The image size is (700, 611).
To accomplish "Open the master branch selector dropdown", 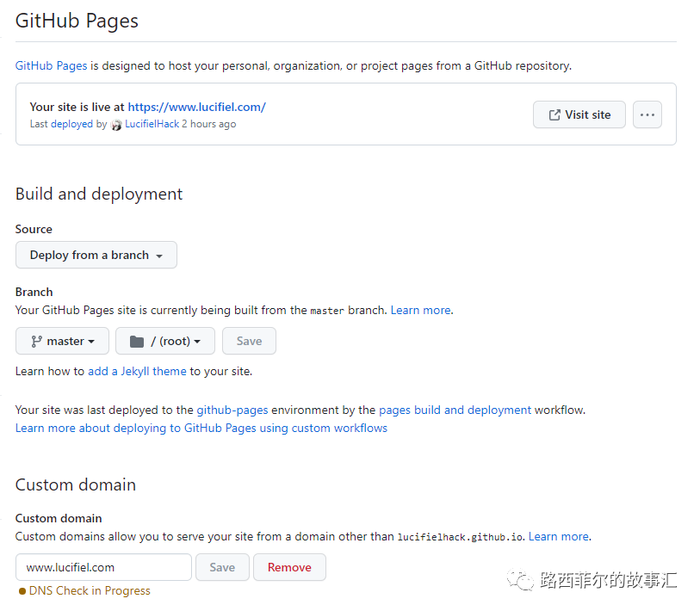I will click(62, 341).
